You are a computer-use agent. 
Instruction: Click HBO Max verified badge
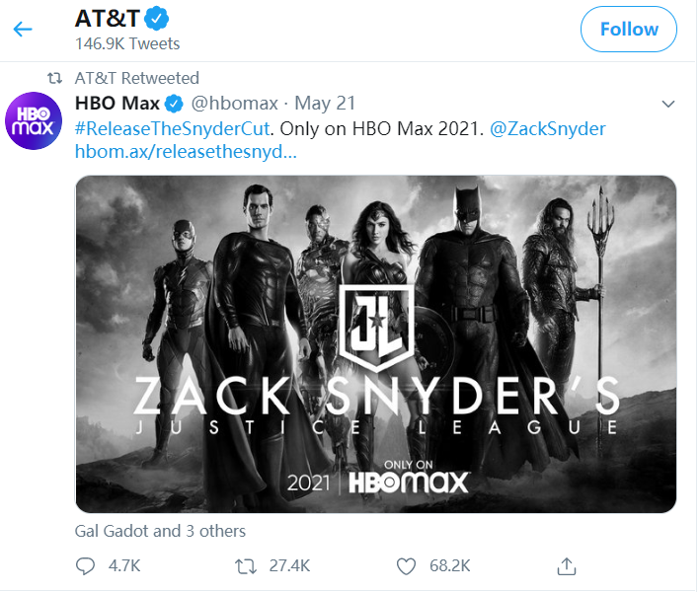174,104
